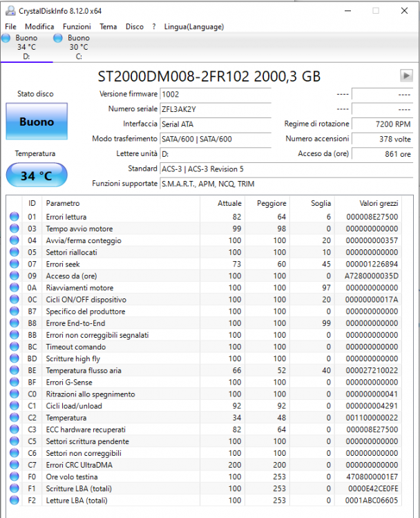The width and height of the screenshot is (420, 518).
Task: Click status orb for Specifico del produttore
Action: coord(15,311)
